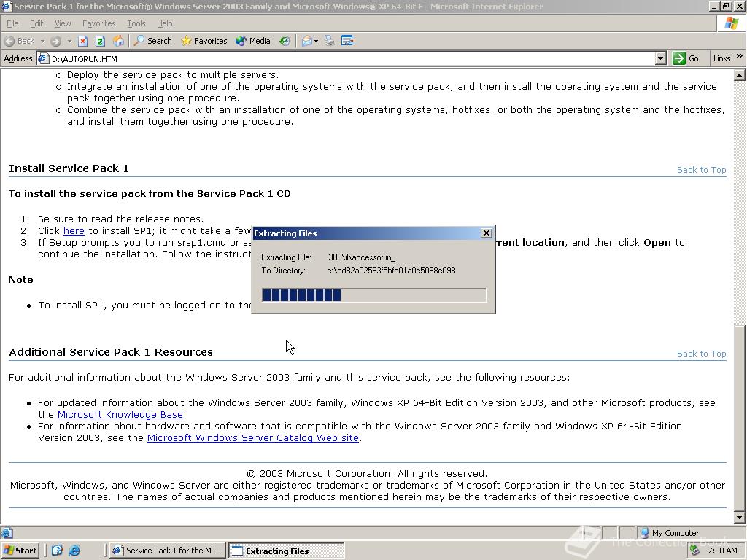The height and width of the screenshot is (560, 747).
Task: Open the View menu
Action: point(63,23)
